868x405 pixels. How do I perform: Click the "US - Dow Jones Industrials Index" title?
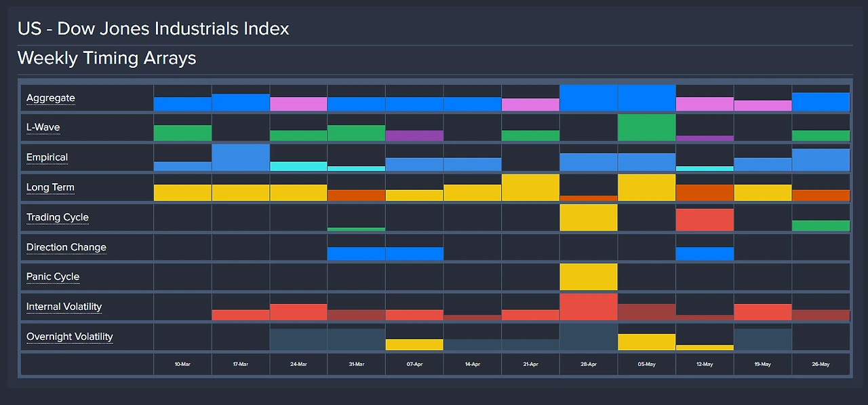[x=154, y=28]
